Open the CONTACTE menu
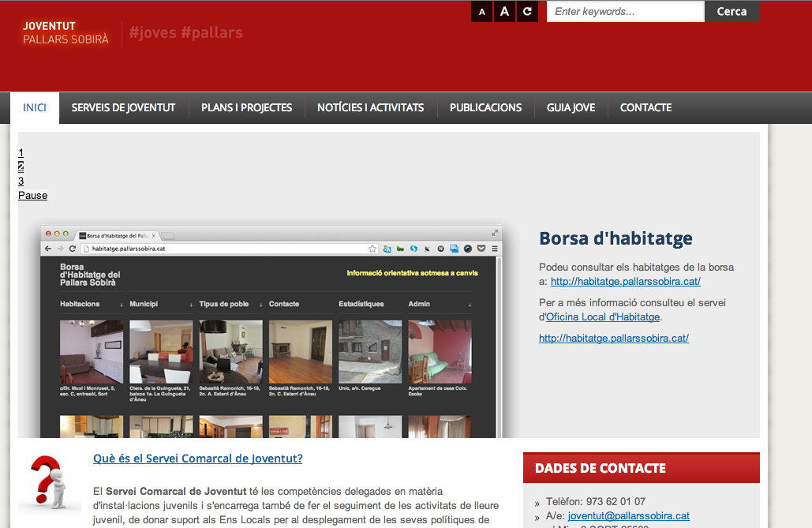Image resolution: width=812 pixels, height=528 pixels. 645,108
